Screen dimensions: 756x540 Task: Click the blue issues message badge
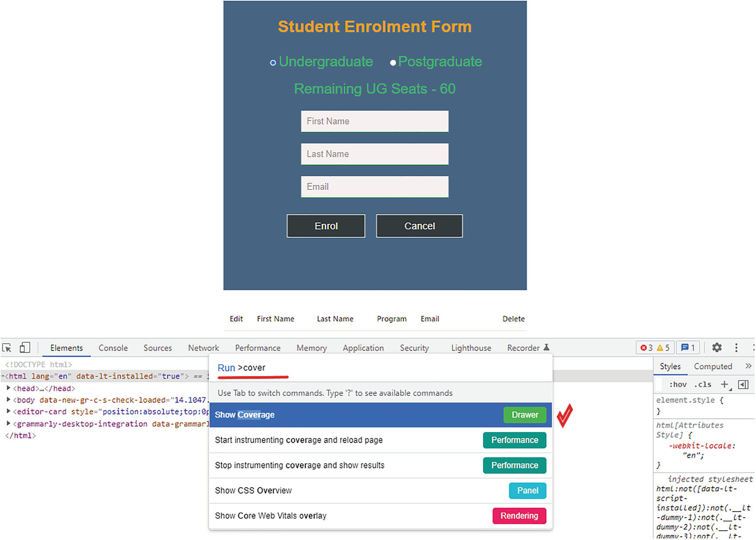pyautogui.click(x=688, y=348)
